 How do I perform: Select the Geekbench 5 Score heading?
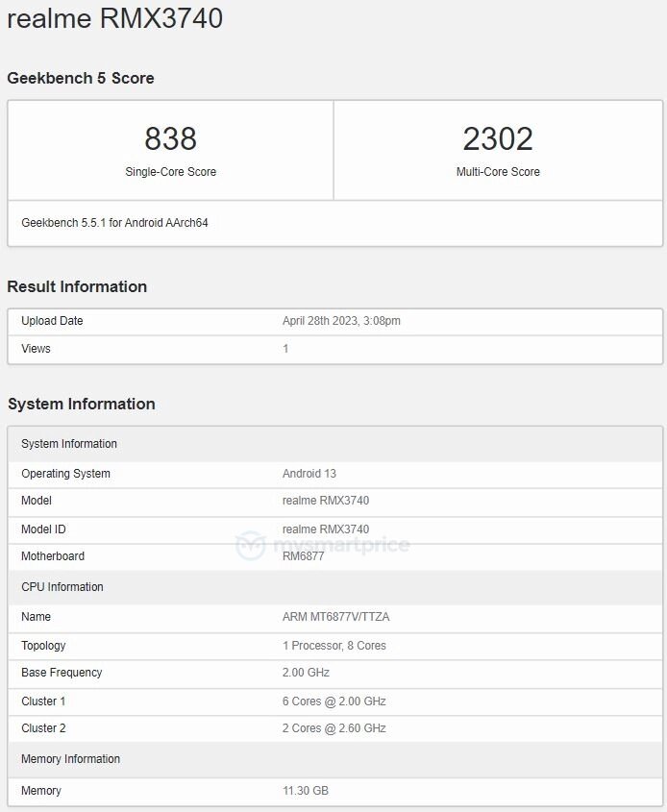[81, 78]
